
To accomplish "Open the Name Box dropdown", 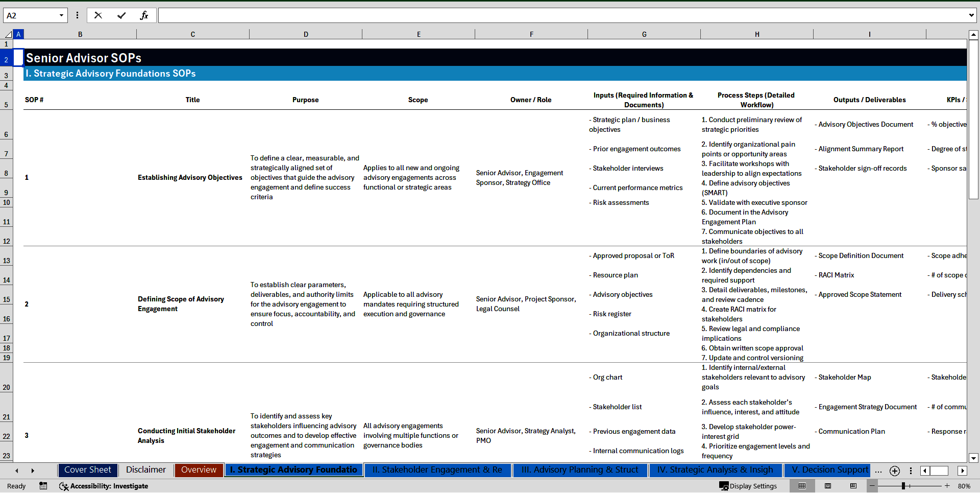I will click(61, 15).
